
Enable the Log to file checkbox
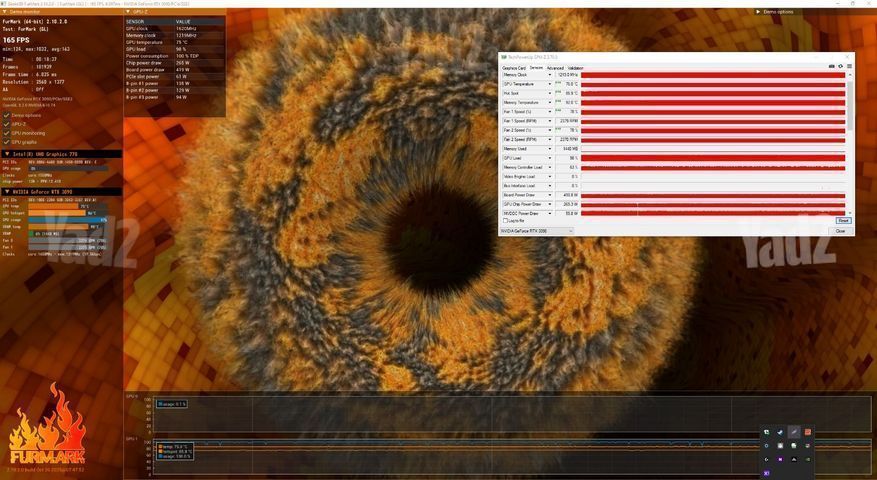tap(506, 221)
